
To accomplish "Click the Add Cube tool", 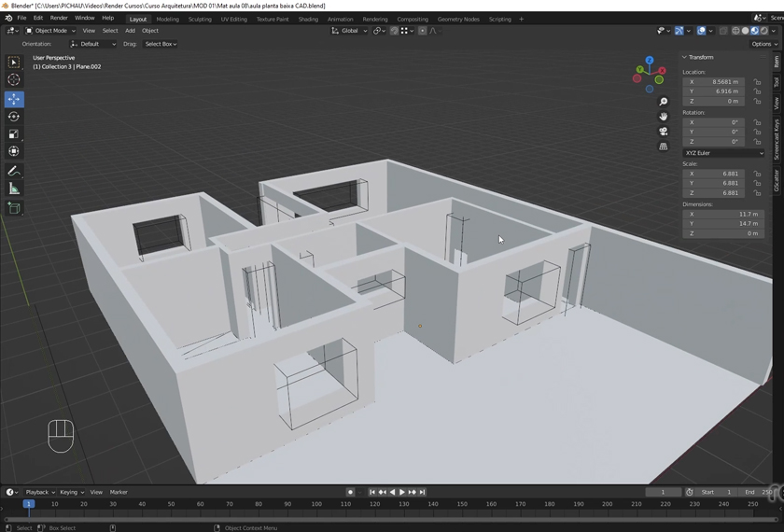I will pos(14,208).
